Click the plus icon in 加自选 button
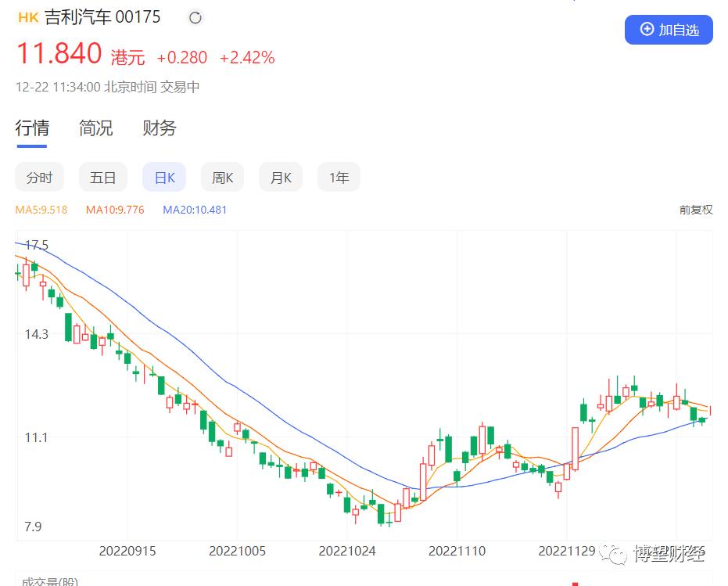Viewport: 728px width, 586px height. pos(647,29)
